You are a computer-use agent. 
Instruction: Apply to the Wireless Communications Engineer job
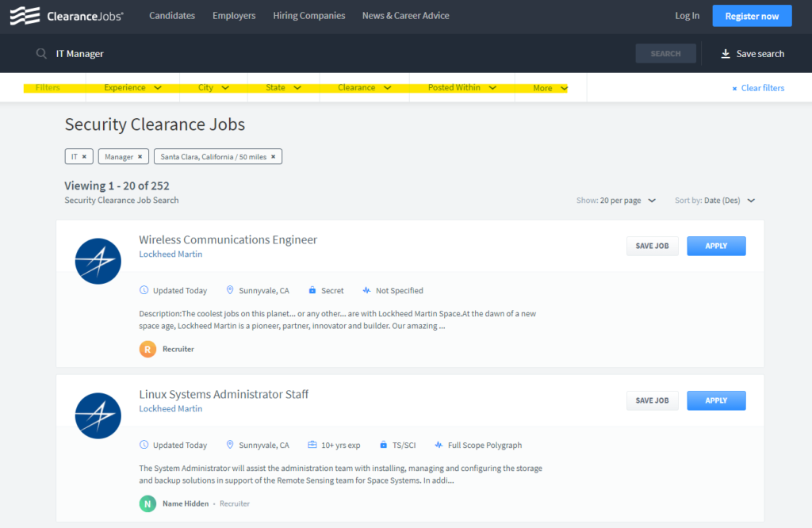[x=716, y=246]
